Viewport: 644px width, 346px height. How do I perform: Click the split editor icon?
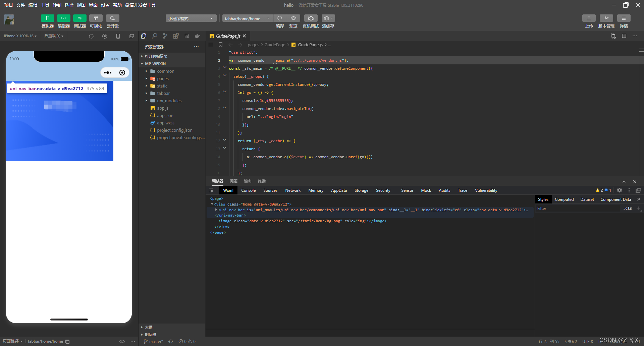[624, 36]
